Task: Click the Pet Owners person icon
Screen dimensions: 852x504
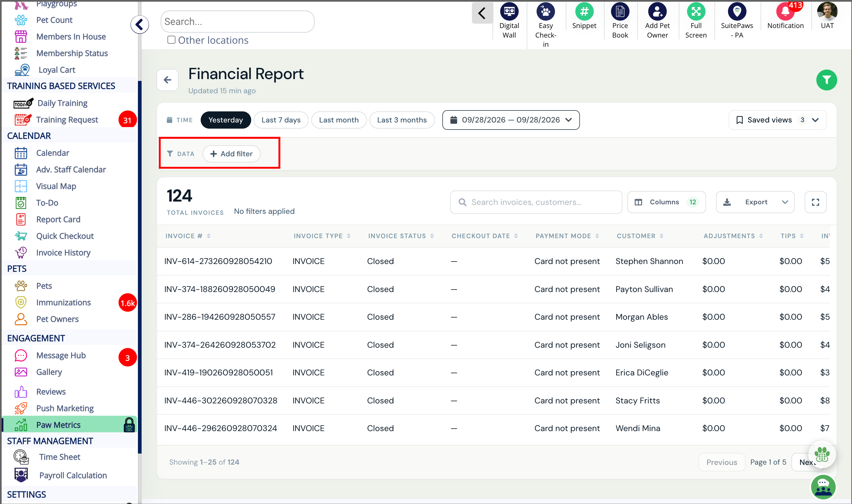Action: coord(21,319)
